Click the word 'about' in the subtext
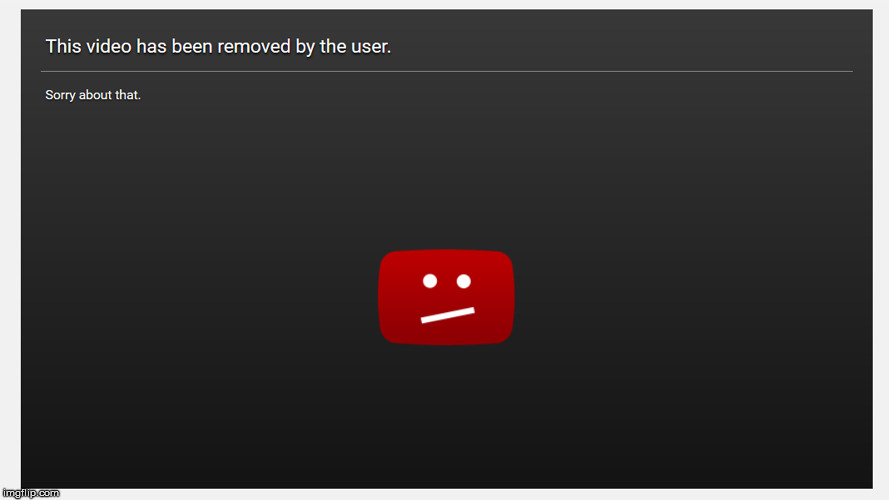This screenshot has width=889, height=500. click(95, 95)
